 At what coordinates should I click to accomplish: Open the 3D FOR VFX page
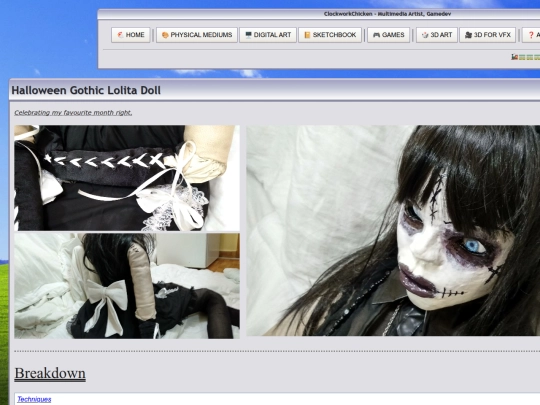click(x=487, y=35)
